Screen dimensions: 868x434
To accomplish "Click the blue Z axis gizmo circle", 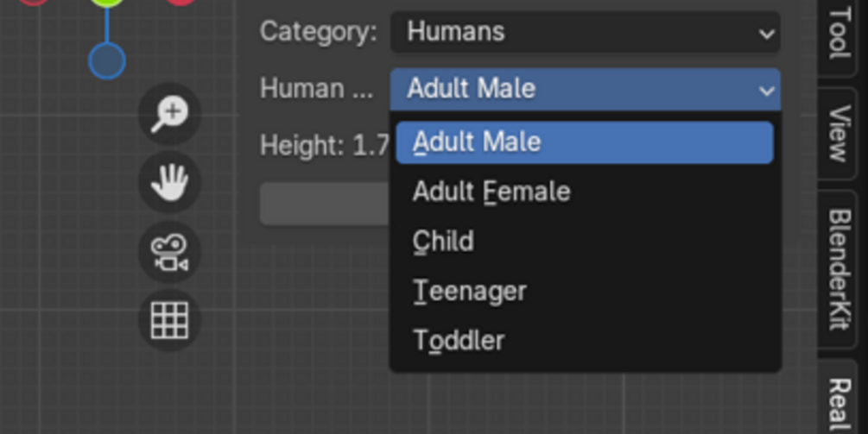I will 107,61.
